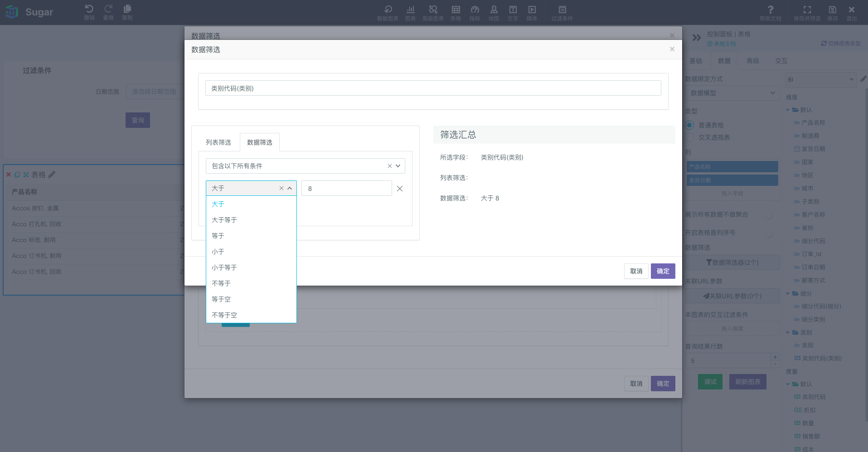Choose 等于空 from operator list
The image size is (868, 452).
[252, 299]
